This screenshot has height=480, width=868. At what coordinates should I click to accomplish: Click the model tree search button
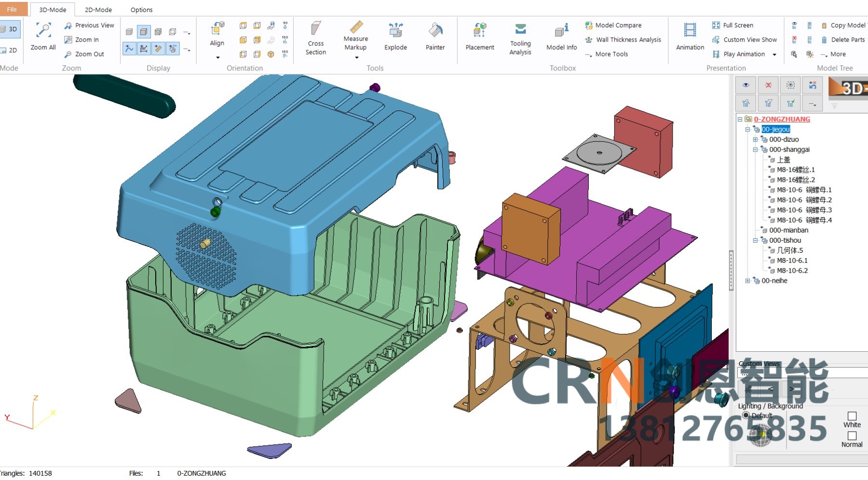[x=746, y=103]
